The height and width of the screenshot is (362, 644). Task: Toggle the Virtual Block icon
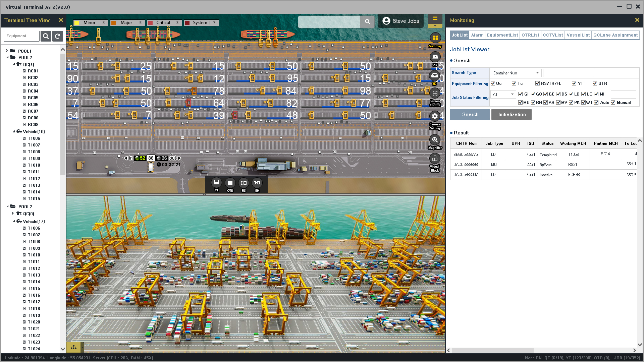point(435,159)
